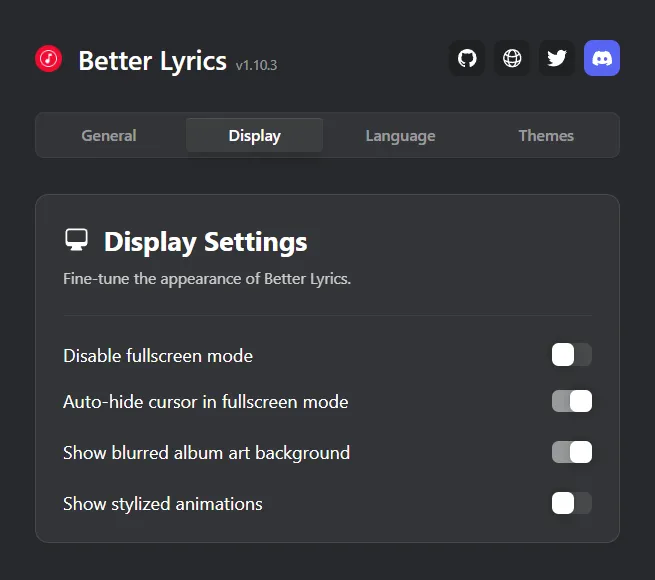
Task: Toggle Disable fullscreen mode switch
Action: click(x=571, y=355)
